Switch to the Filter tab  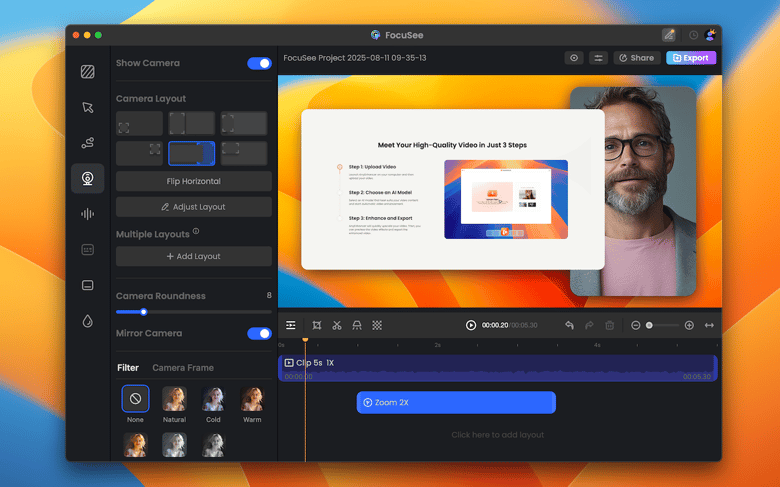click(x=128, y=368)
